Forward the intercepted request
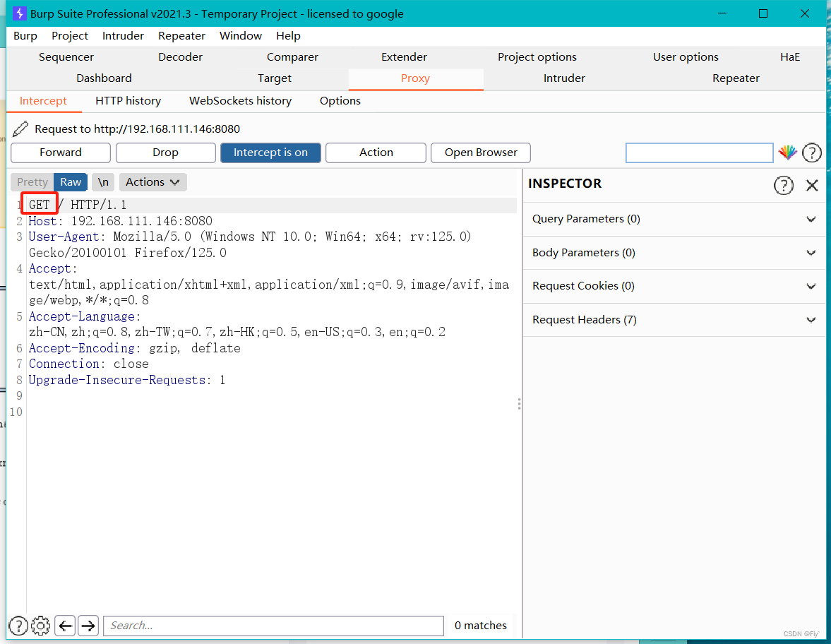831x644 pixels. tap(61, 153)
